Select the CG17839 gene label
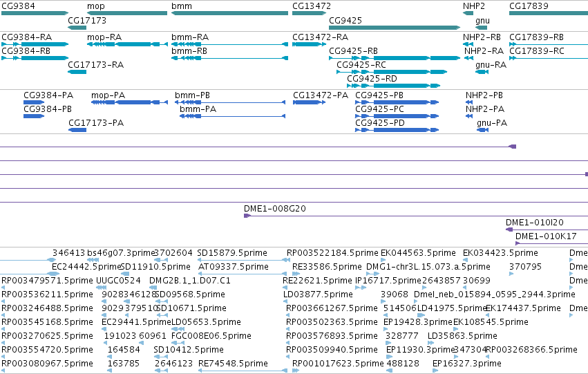 529,6
